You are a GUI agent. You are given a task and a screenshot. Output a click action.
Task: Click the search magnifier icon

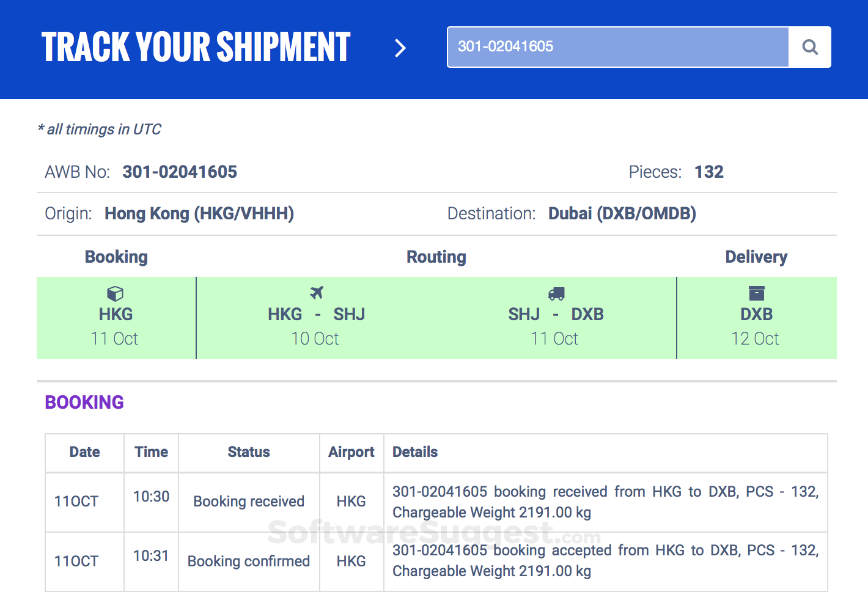(x=810, y=47)
